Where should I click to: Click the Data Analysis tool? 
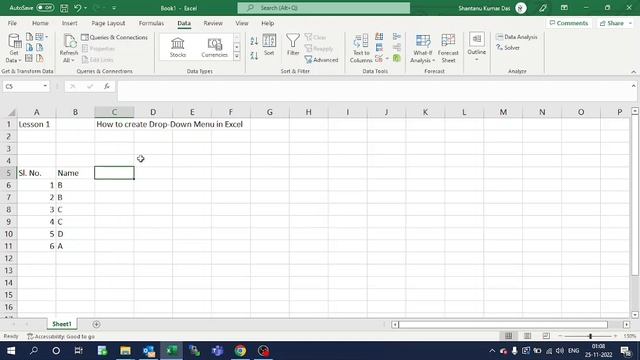[x=517, y=37]
